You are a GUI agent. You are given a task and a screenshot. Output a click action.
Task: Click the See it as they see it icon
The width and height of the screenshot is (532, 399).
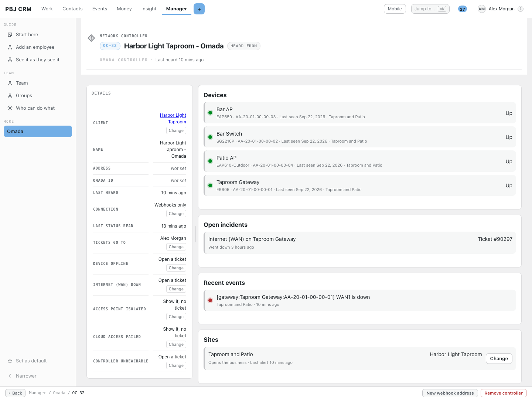tap(10, 60)
